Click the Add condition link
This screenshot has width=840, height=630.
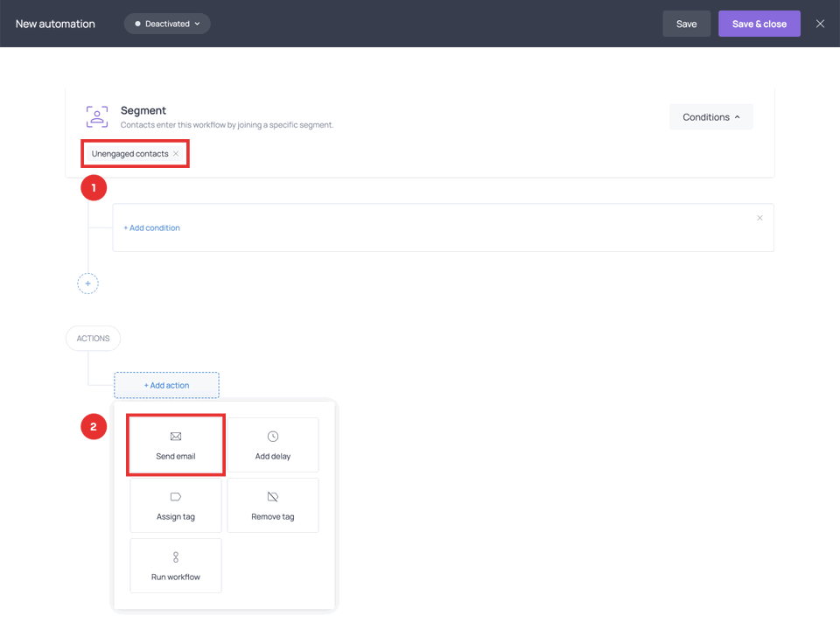[151, 227]
